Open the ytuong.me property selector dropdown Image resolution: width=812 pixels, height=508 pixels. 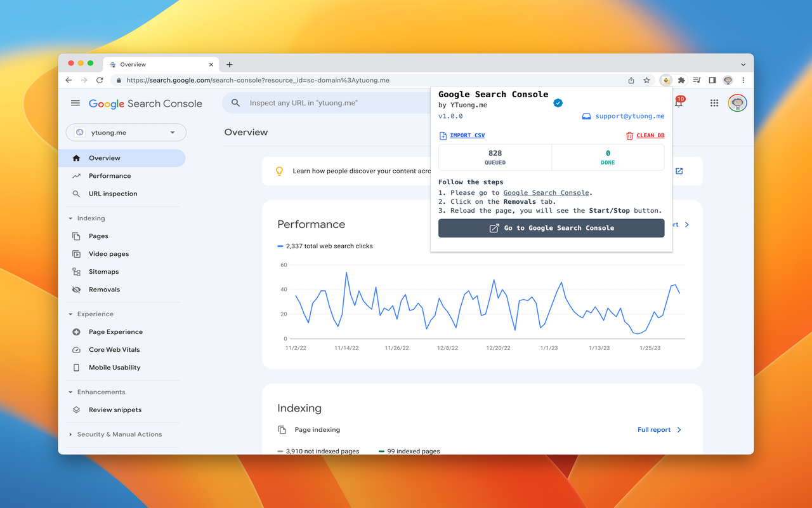point(126,132)
